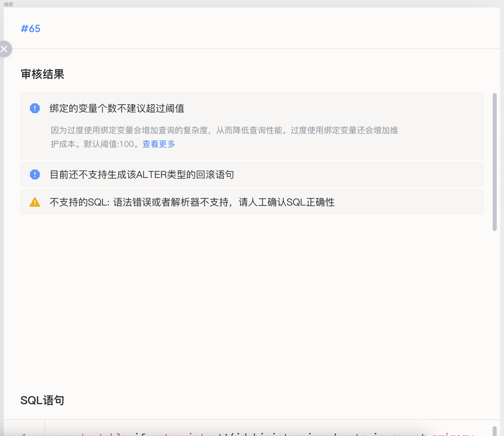
Task: Select the first audit result card about bound variables
Action: click(x=252, y=126)
